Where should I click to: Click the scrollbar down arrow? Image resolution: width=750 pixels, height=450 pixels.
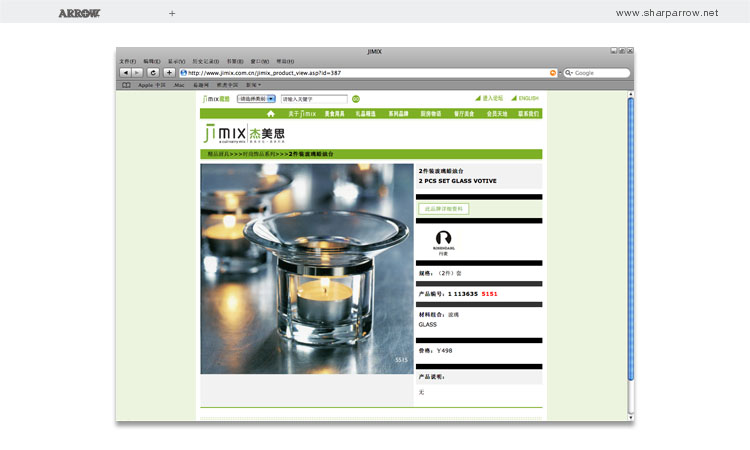point(630,417)
